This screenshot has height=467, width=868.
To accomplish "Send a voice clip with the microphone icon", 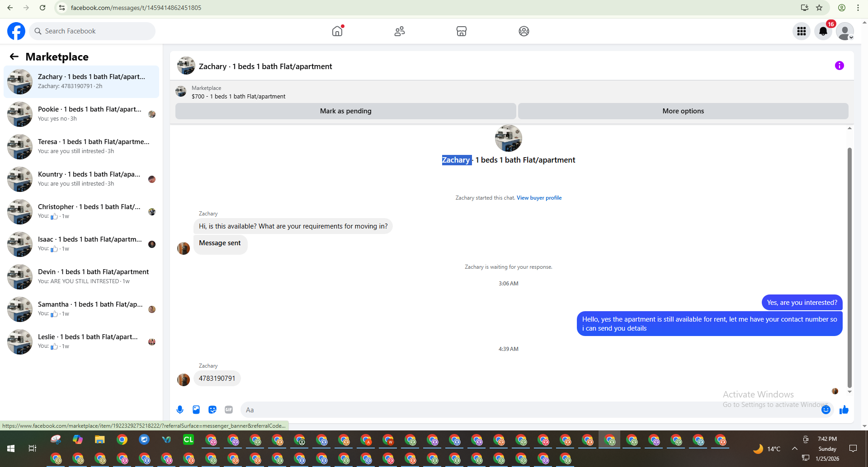I will [180, 410].
